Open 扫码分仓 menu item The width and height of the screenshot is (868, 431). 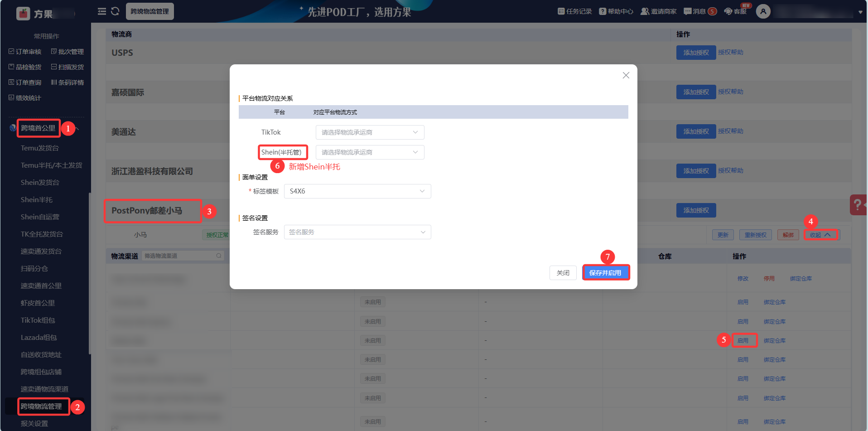point(34,269)
